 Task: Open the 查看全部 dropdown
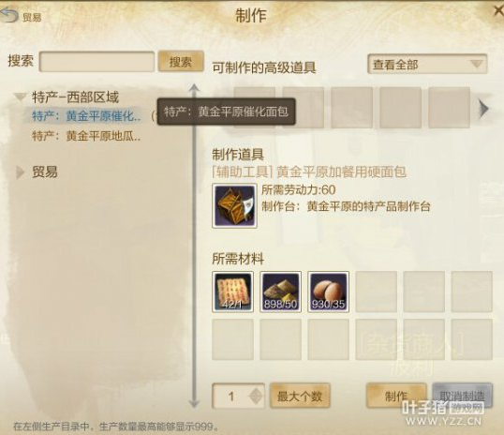click(x=427, y=65)
